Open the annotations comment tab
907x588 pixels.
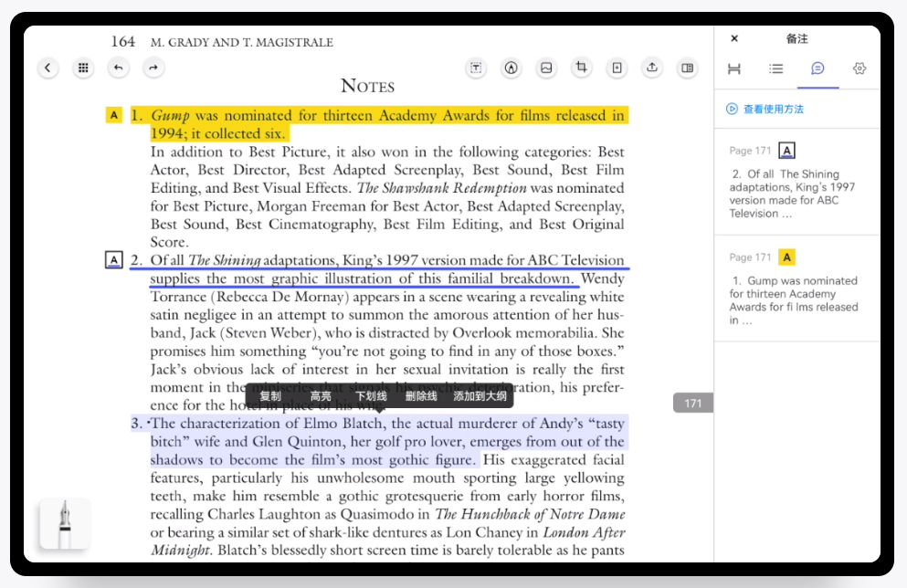click(x=817, y=68)
